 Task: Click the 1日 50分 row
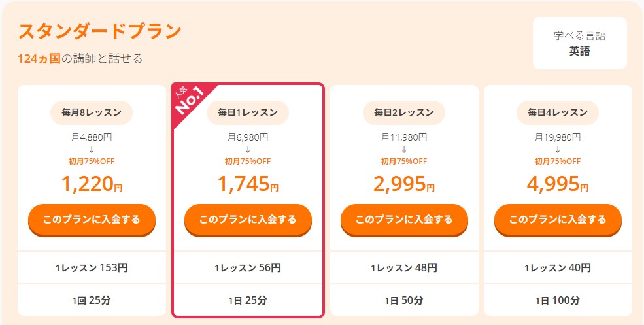(x=404, y=301)
